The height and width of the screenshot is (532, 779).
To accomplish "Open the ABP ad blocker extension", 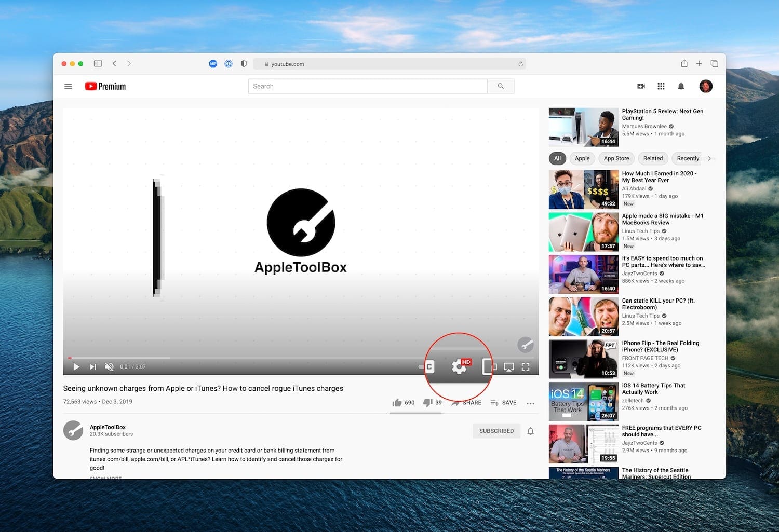I will pos(213,64).
